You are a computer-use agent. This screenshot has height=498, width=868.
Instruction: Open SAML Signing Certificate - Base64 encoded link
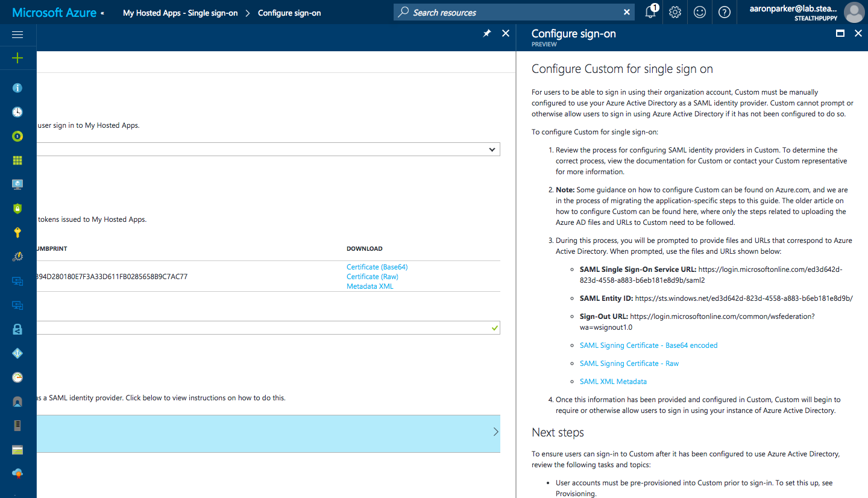[649, 345]
